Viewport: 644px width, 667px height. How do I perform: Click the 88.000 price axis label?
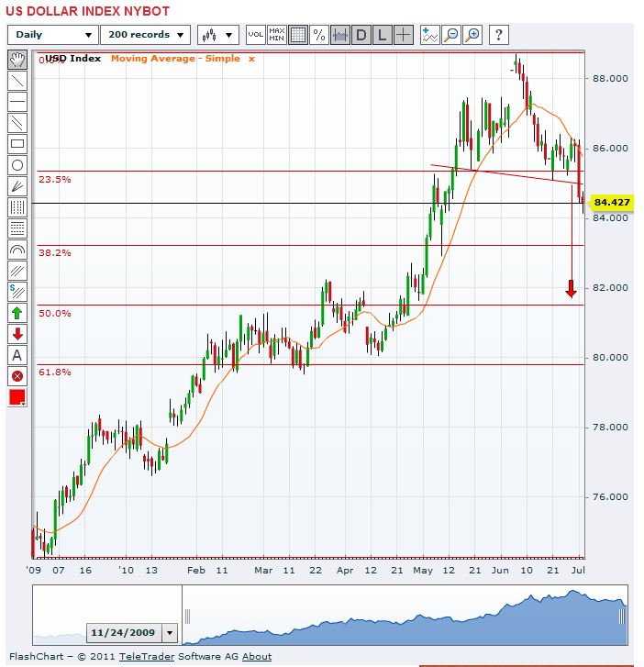click(x=610, y=78)
